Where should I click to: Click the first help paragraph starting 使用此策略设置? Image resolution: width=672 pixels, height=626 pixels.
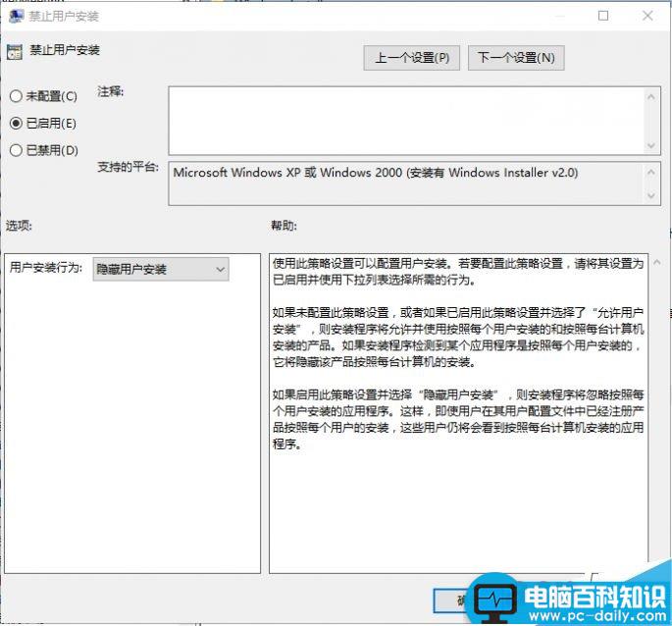[x=458, y=272]
